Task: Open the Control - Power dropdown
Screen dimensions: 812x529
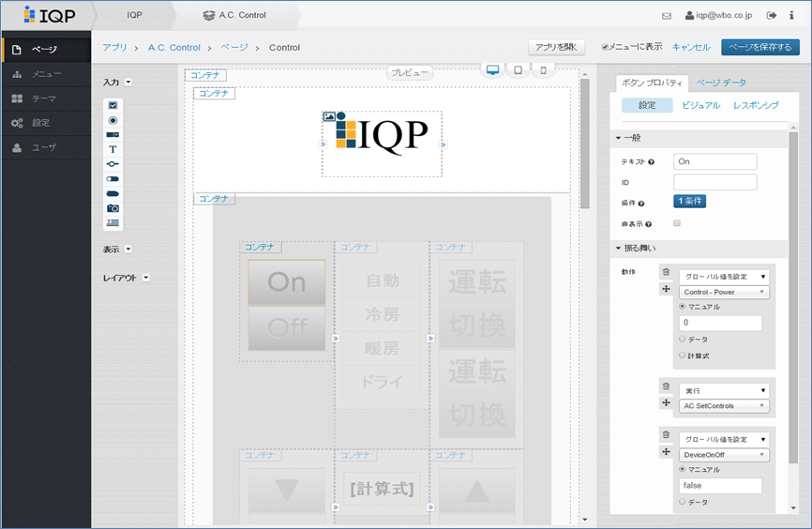Action: click(x=724, y=292)
